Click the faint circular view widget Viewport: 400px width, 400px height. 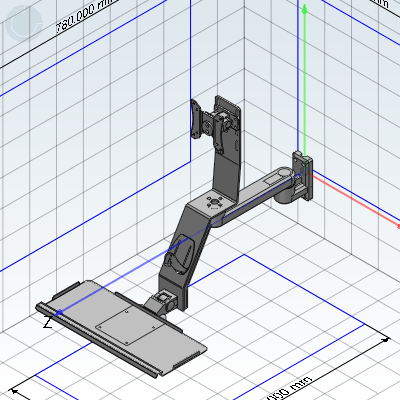(x=23, y=23)
